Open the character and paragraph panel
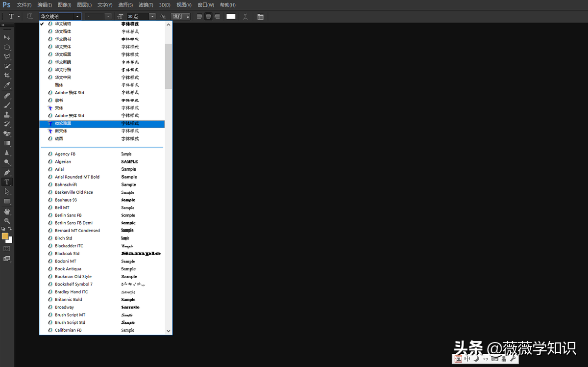The image size is (588, 367). pyautogui.click(x=260, y=16)
